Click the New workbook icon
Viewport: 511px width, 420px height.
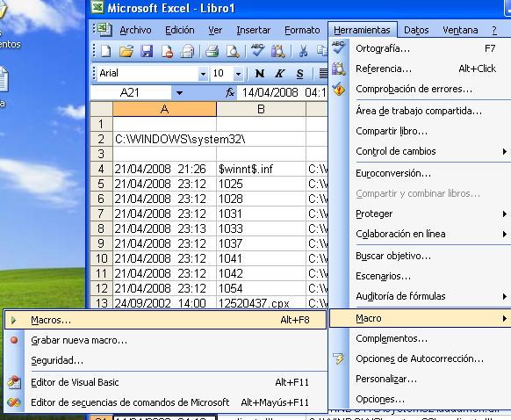(106, 51)
